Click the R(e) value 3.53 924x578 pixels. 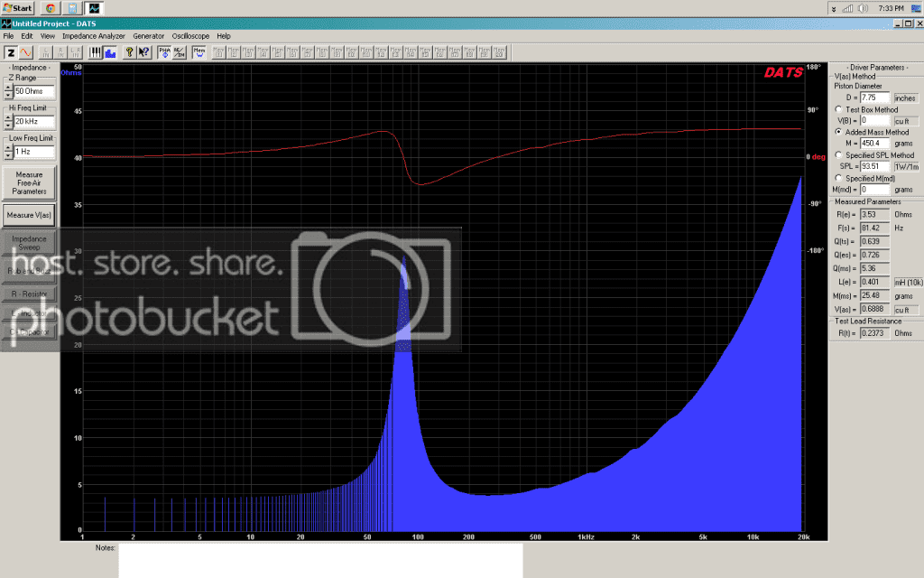click(874, 215)
